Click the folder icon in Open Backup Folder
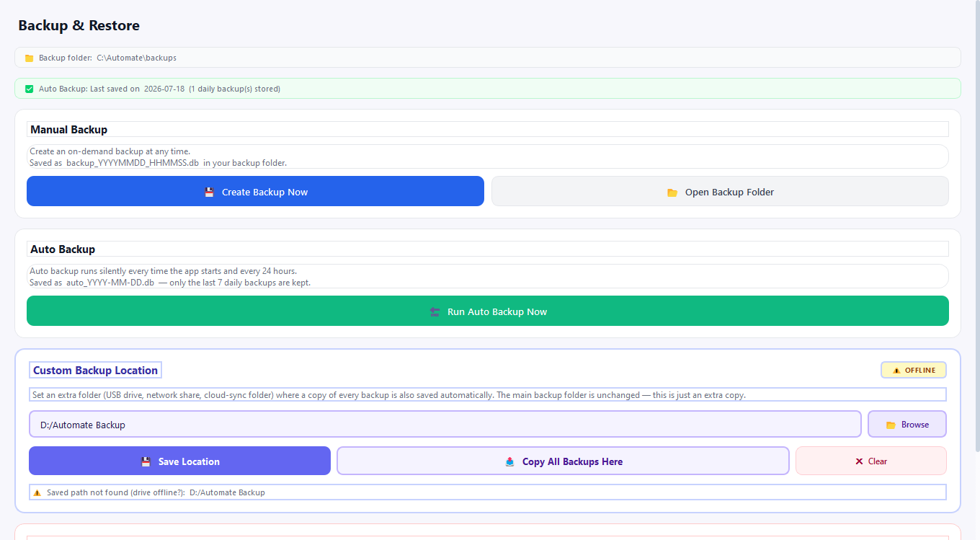Screen dimensions: 980x540 672,192
